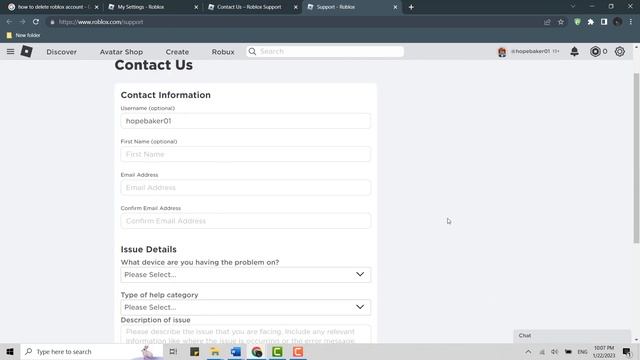Open the Chat panel
Image resolution: width=640 pixels, height=360 pixels.
point(572,336)
